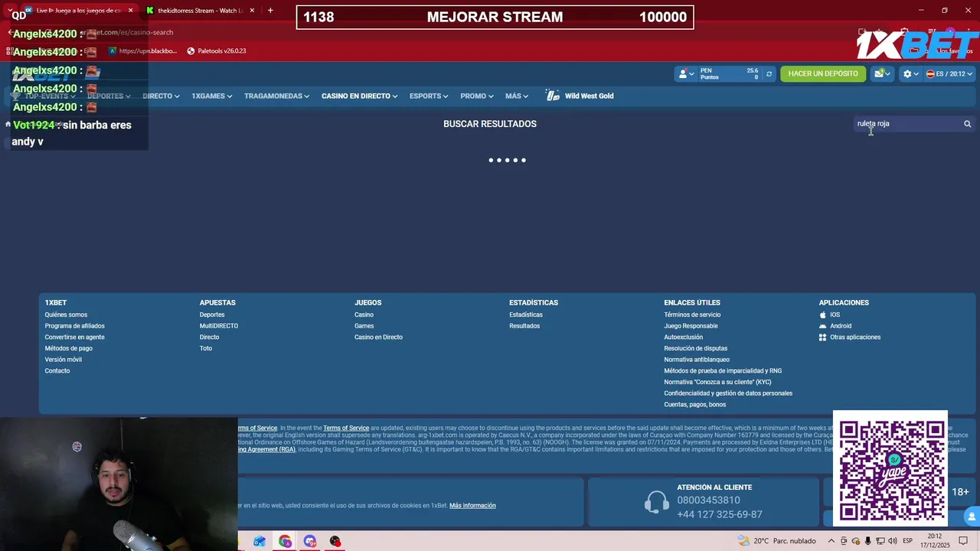This screenshot has height=551, width=980.
Task: Expand the DIRECTO menu
Action: (161, 96)
